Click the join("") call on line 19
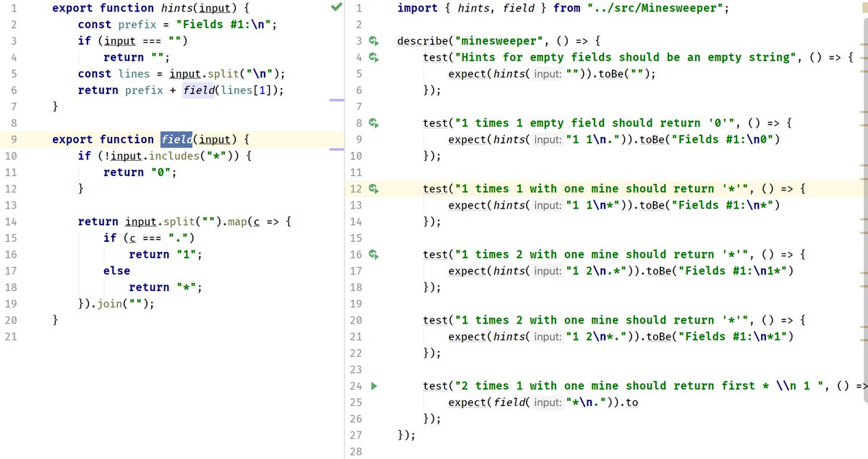The image size is (868, 459). click(x=122, y=304)
